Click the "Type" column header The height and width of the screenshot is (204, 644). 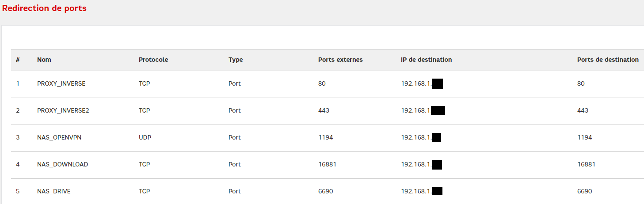pos(236,60)
